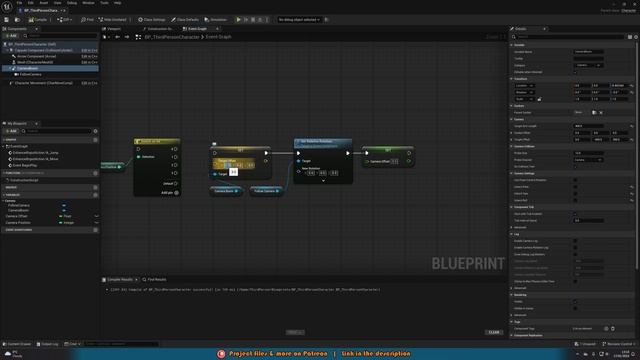The image size is (640, 360).
Task: Toggle the Scale lock icon
Action: click(x=540, y=99)
